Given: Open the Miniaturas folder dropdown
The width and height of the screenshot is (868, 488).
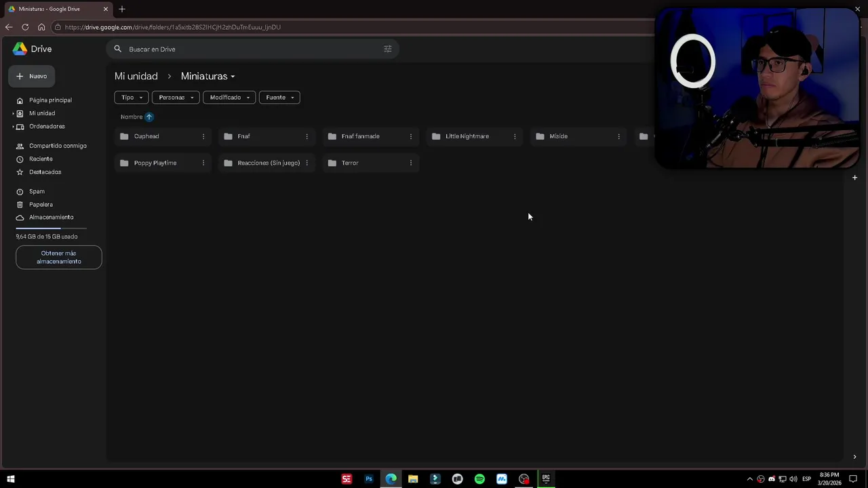Looking at the screenshot, I should pyautogui.click(x=208, y=77).
